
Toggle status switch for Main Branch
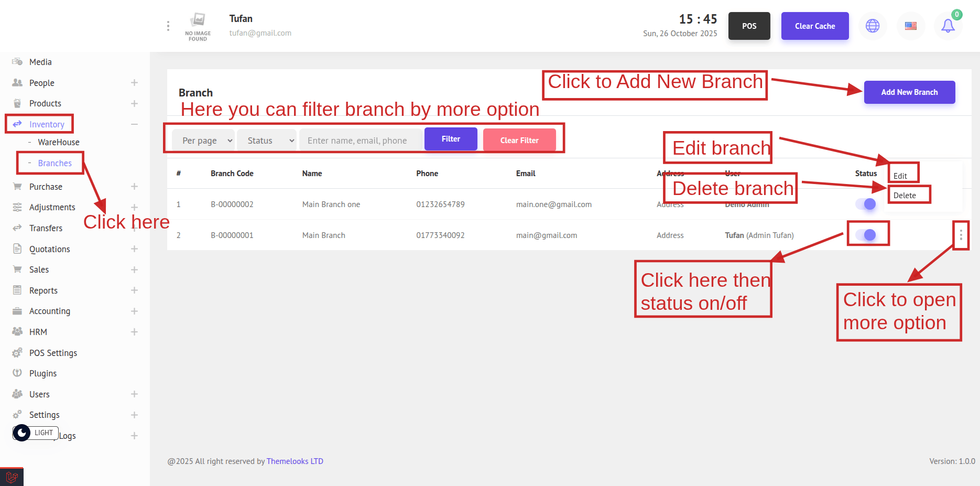[866, 235]
